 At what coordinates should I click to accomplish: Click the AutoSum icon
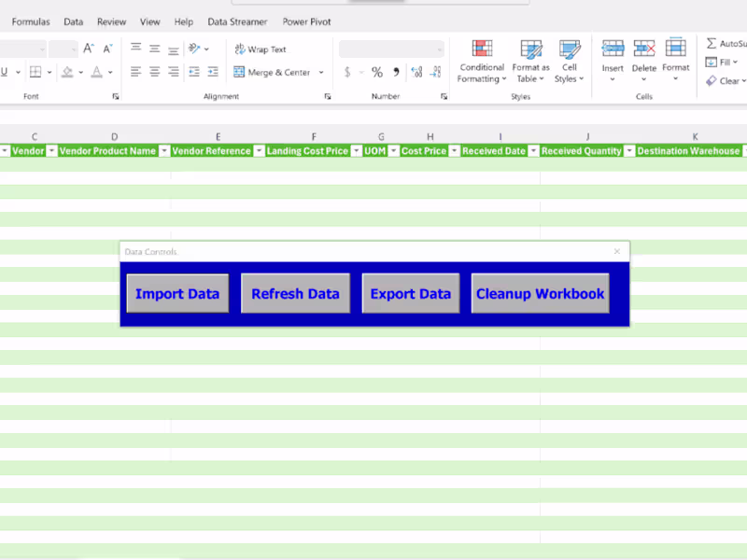pos(712,44)
